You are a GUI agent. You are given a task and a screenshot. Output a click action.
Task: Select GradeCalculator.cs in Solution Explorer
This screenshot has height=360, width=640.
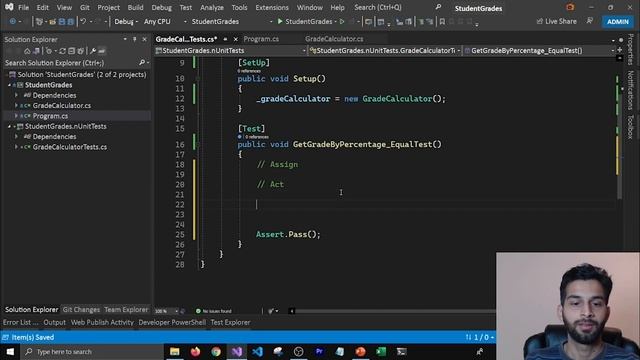coord(62,105)
